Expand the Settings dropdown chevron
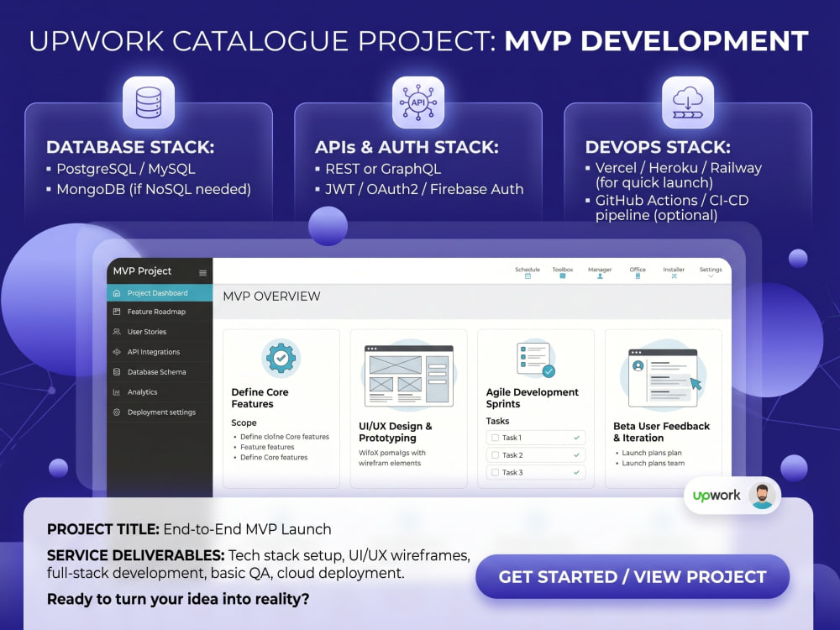 point(711,276)
